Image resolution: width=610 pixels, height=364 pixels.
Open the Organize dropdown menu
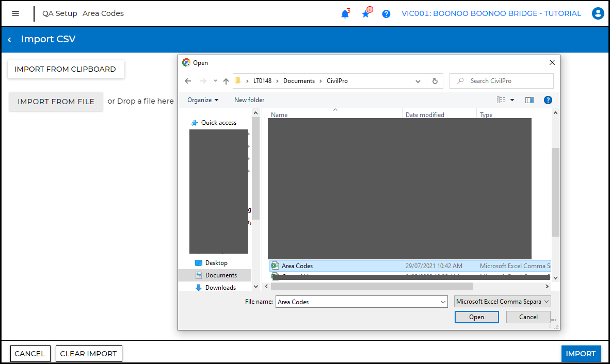click(202, 100)
